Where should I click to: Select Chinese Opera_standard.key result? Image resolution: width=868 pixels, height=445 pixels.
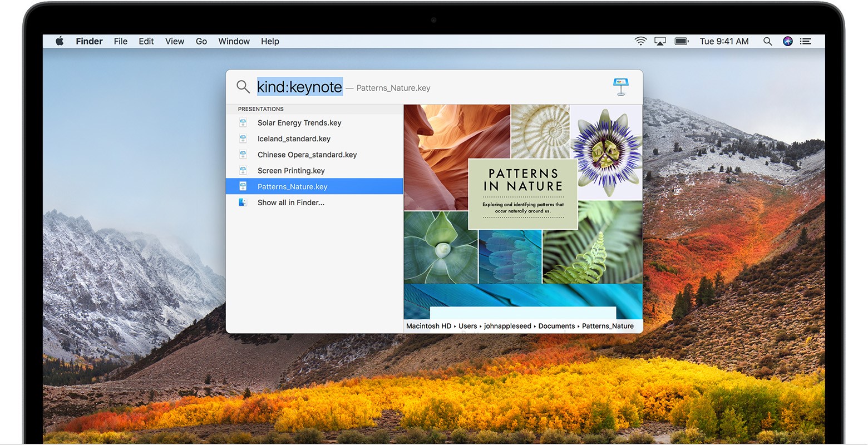(307, 155)
